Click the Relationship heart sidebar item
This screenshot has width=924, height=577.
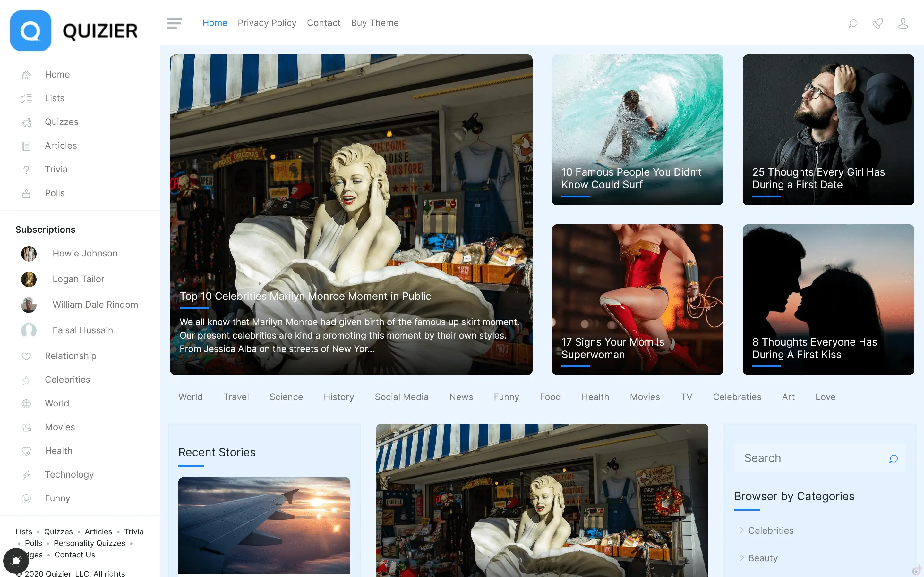70,356
